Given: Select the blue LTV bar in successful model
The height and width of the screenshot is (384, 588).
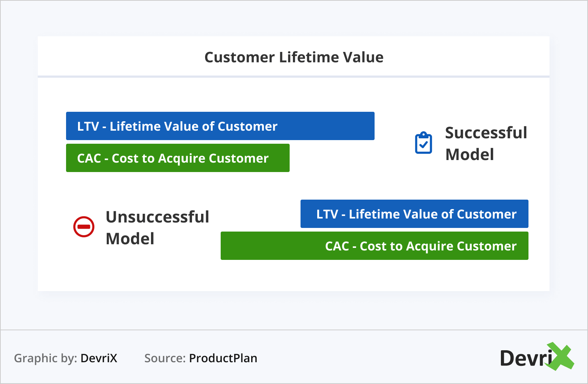Looking at the screenshot, I should [x=220, y=126].
